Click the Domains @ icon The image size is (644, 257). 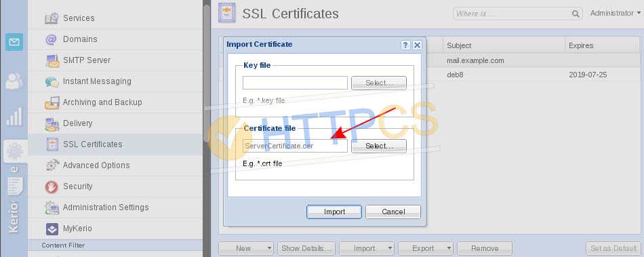click(x=52, y=39)
